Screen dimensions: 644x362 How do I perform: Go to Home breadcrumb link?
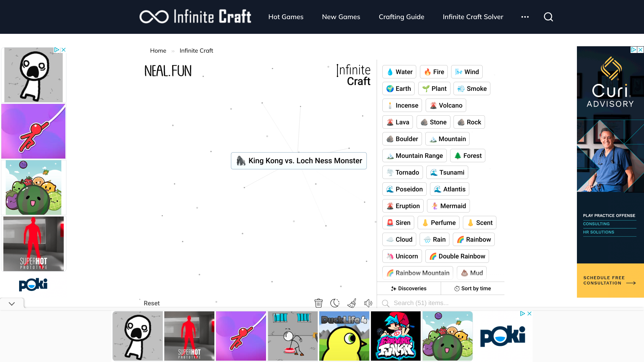coord(158,51)
